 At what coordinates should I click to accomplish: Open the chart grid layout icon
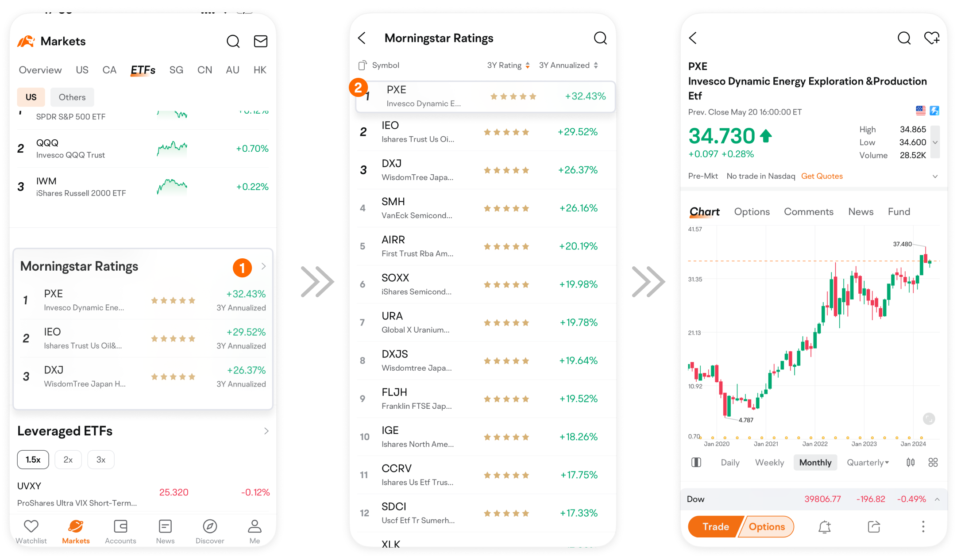point(933,463)
